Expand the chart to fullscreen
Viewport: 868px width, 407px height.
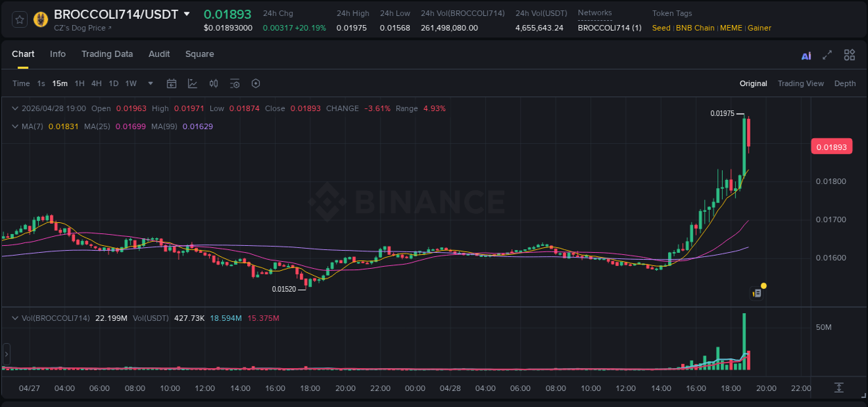pos(826,55)
